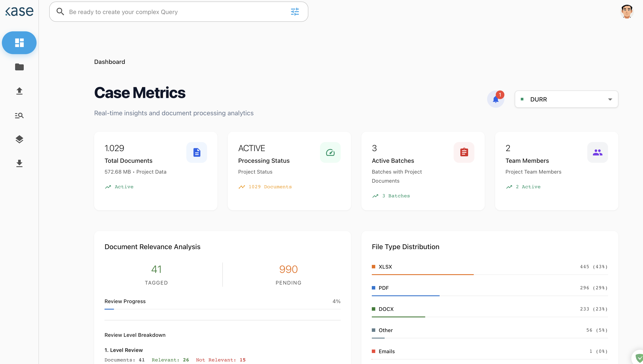Open search filter settings icon

pyautogui.click(x=295, y=12)
